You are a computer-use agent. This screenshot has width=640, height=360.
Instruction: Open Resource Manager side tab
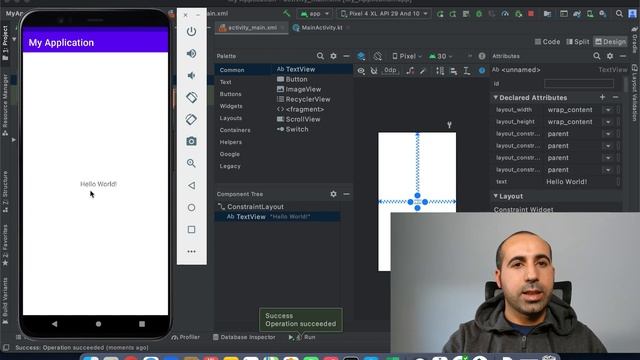[5, 105]
